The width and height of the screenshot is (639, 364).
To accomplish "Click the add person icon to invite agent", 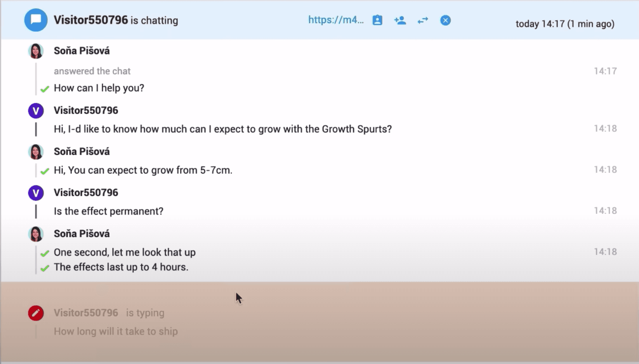I will coord(400,20).
